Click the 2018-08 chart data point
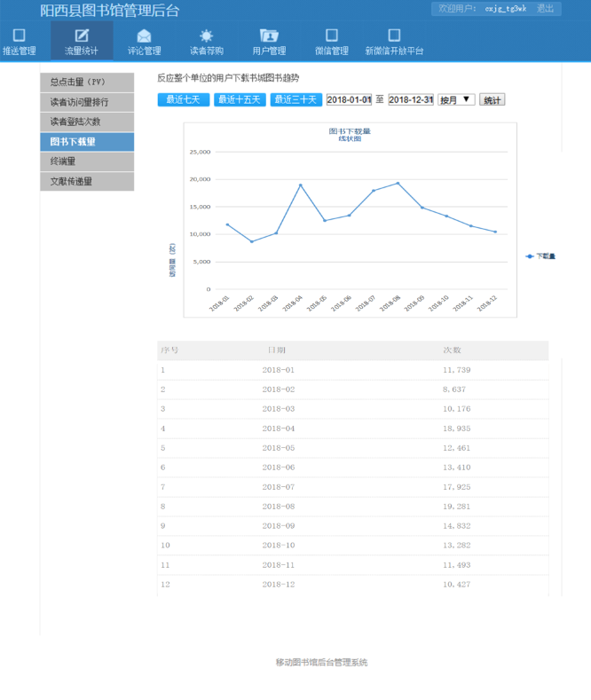The image size is (591, 700). tap(398, 183)
